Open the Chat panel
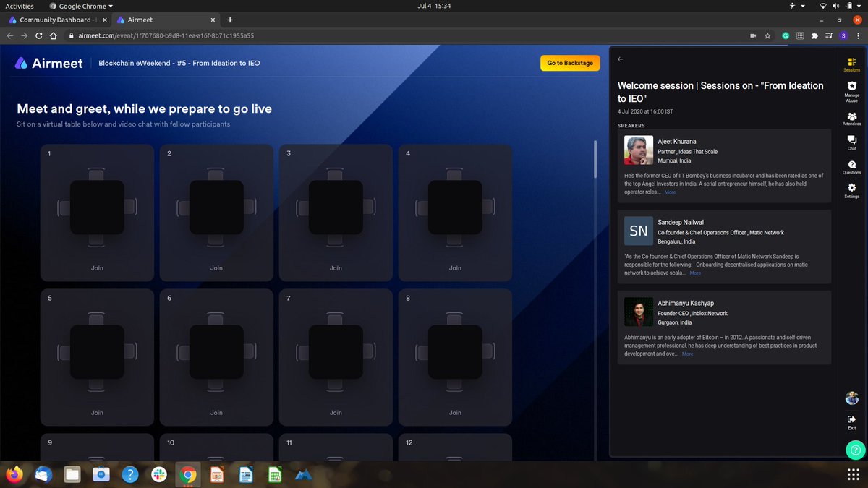 pyautogui.click(x=851, y=142)
